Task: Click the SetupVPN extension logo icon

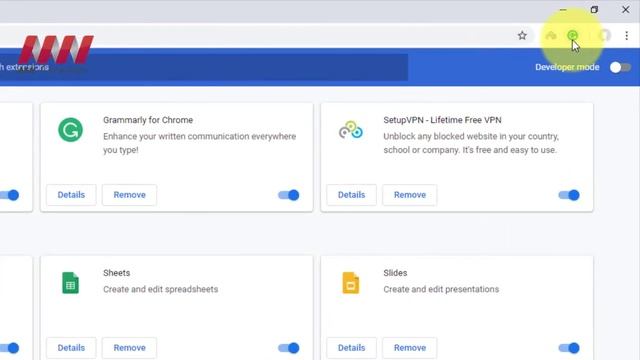Action: pos(351,130)
